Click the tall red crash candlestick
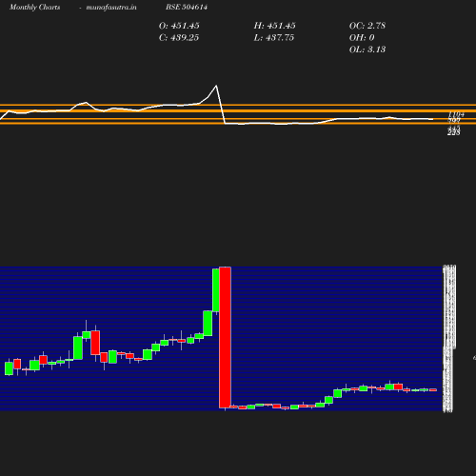 point(225,337)
